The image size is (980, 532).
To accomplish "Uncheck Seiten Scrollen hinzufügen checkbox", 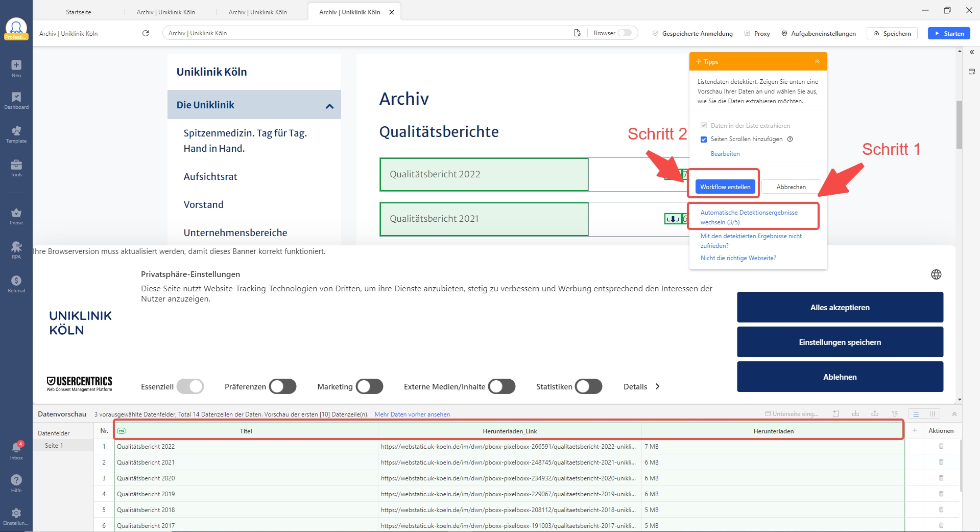I will (x=704, y=140).
